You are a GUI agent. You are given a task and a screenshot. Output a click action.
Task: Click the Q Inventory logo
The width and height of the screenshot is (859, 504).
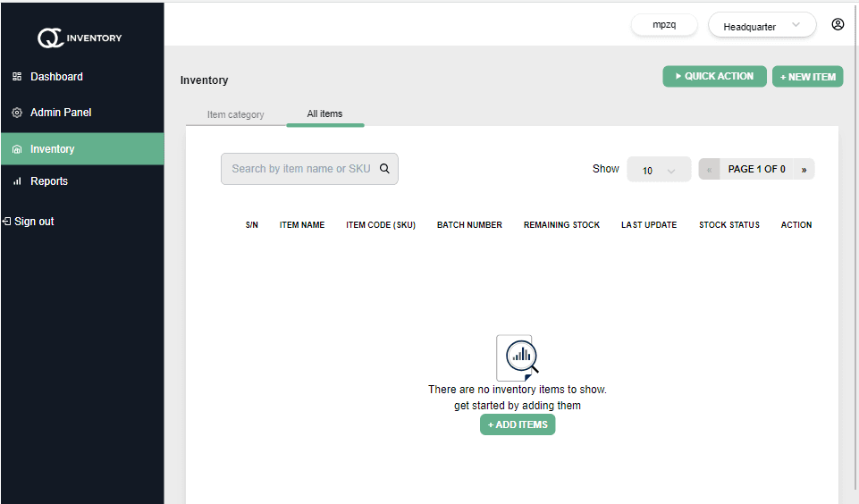tap(80, 38)
